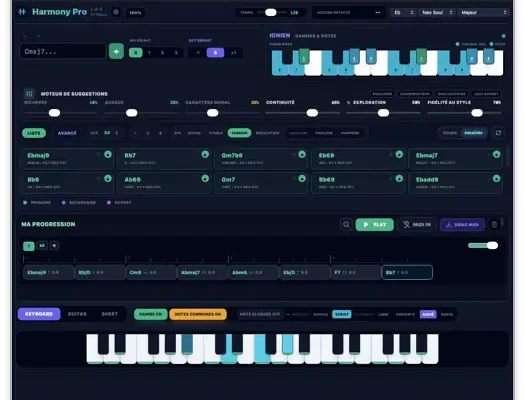Toggle the green switch in the progression panel
Viewport: 525px width, 400px height.
[483, 246]
